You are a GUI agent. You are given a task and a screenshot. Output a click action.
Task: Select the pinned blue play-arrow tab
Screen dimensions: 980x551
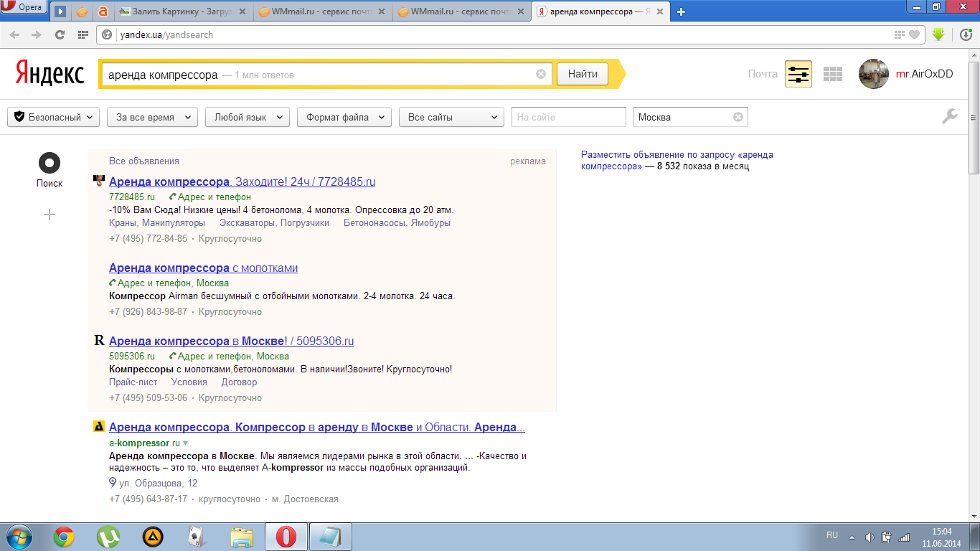60,11
